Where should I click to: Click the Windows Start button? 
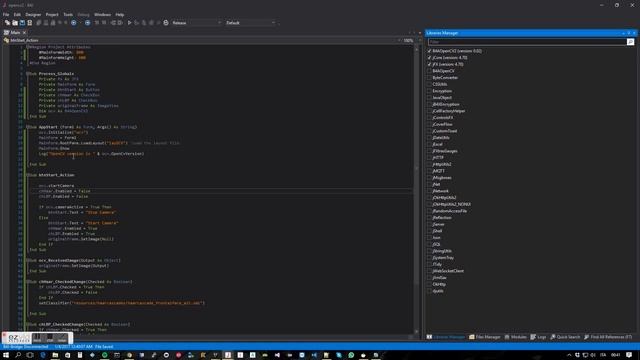tap(6, 355)
